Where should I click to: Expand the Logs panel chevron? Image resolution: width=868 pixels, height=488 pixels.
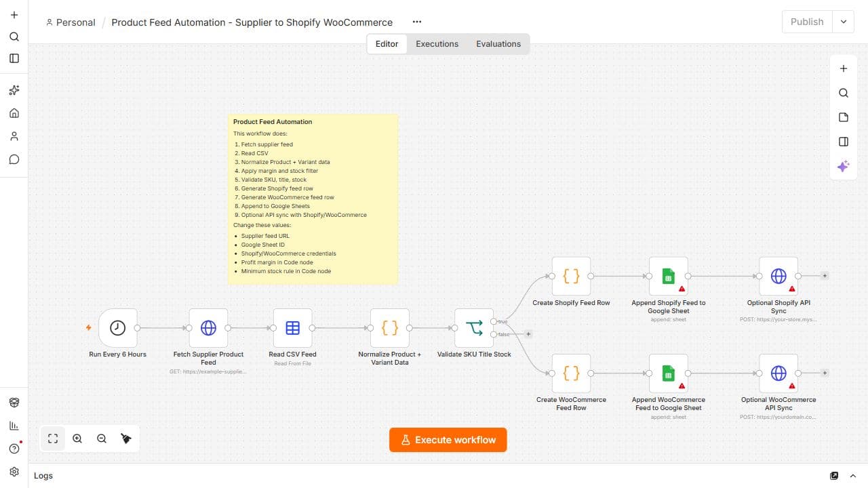pyautogui.click(x=853, y=476)
